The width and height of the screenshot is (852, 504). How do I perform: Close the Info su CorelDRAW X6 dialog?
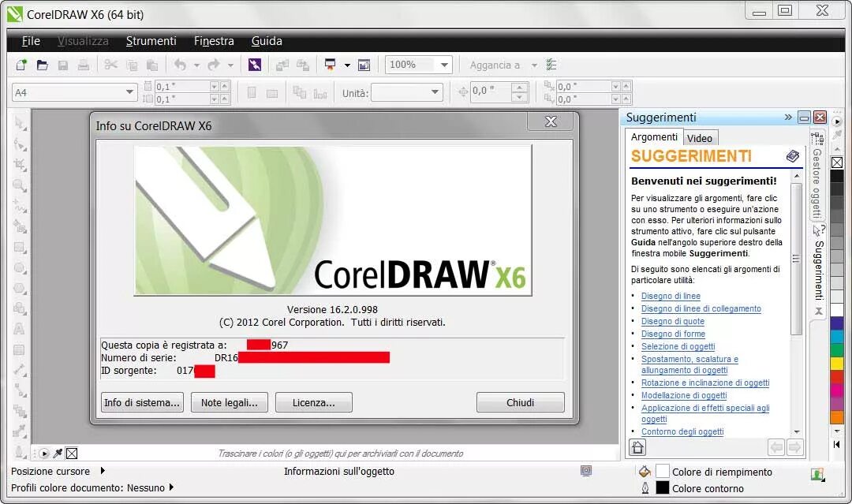click(x=551, y=121)
